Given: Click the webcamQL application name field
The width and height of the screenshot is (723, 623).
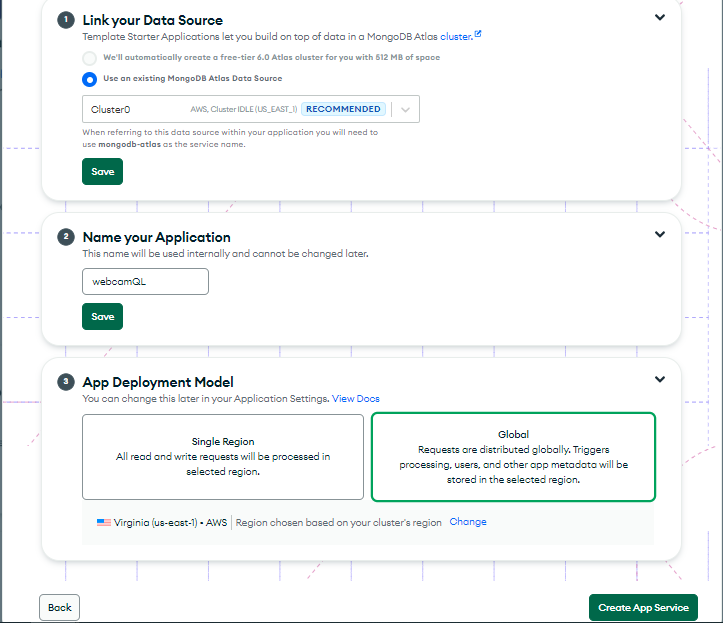Looking at the screenshot, I should pyautogui.click(x=145, y=281).
